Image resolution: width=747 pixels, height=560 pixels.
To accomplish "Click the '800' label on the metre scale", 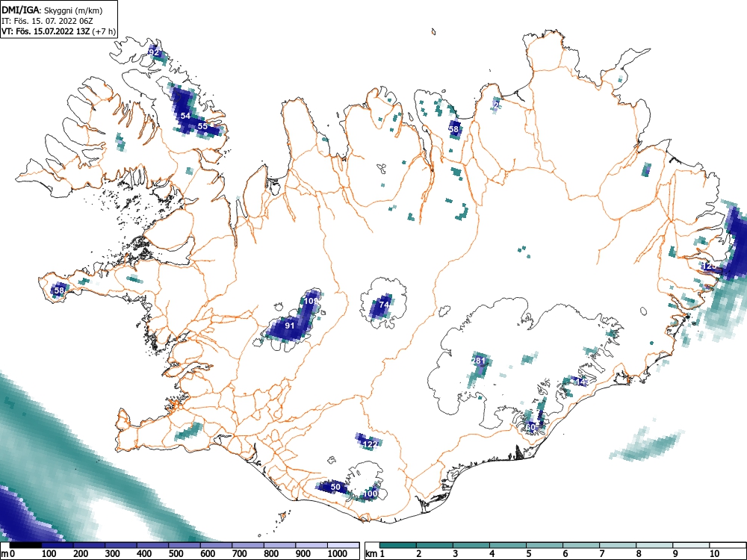I will tap(271, 554).
